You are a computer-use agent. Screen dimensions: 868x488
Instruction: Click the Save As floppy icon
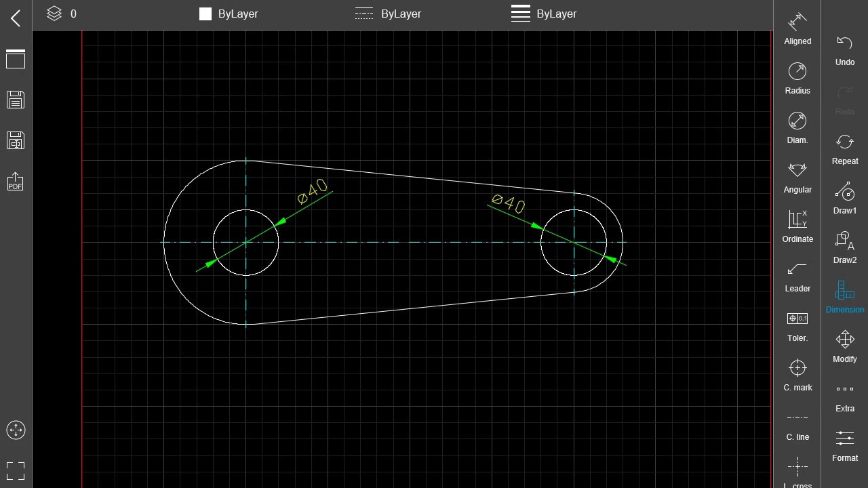pyautogui.click(x=16, y=140)
